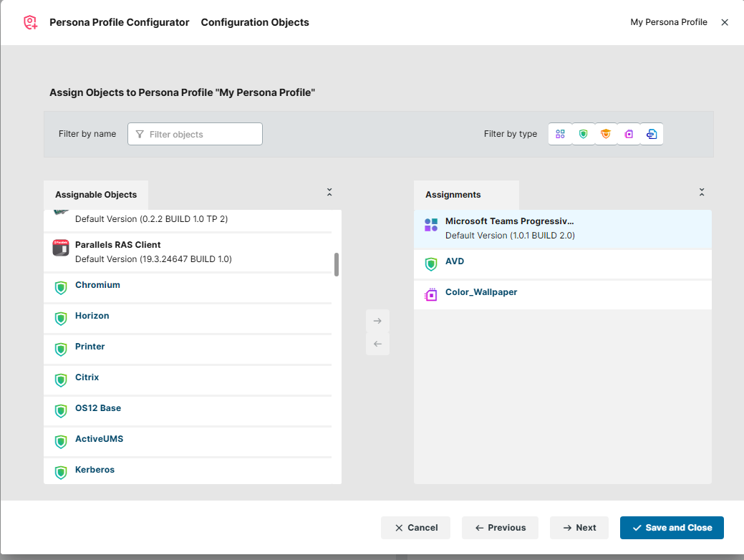Collapse the Assignments list
This screenshot has height=560, width=744.
pos(702,192)
